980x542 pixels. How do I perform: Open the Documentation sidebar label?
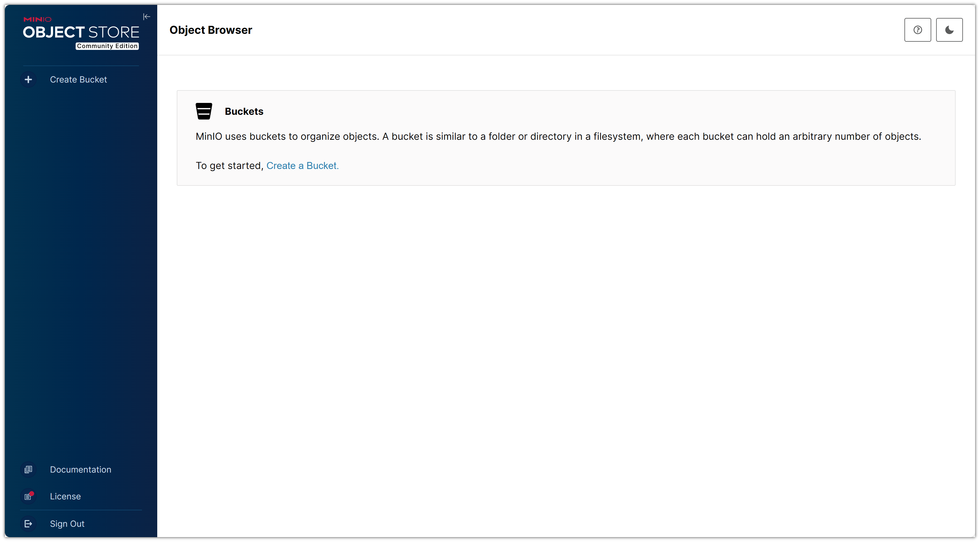click(81, 470)
